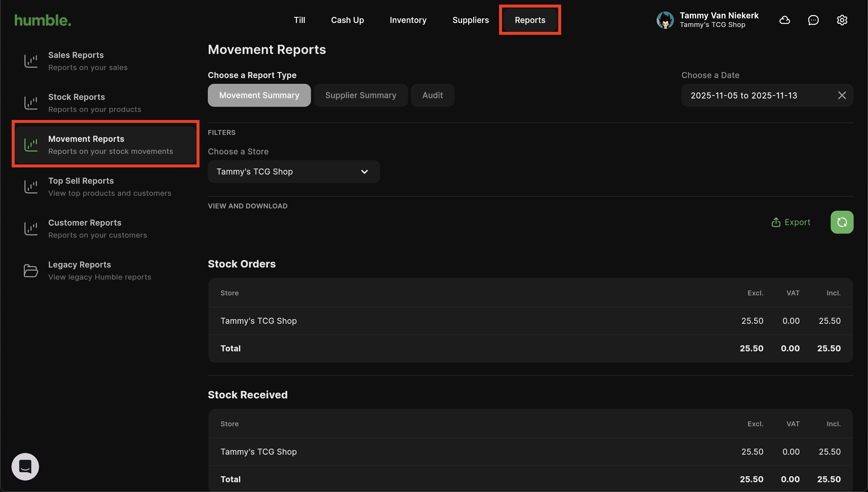Viewport: 868px width, 492px height.
Task: Click the Legacy Reports folder icon
Action: pos(31,271)
